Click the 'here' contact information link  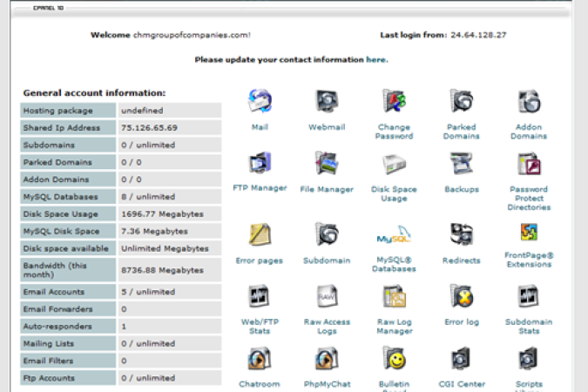(x=376, y=60)
